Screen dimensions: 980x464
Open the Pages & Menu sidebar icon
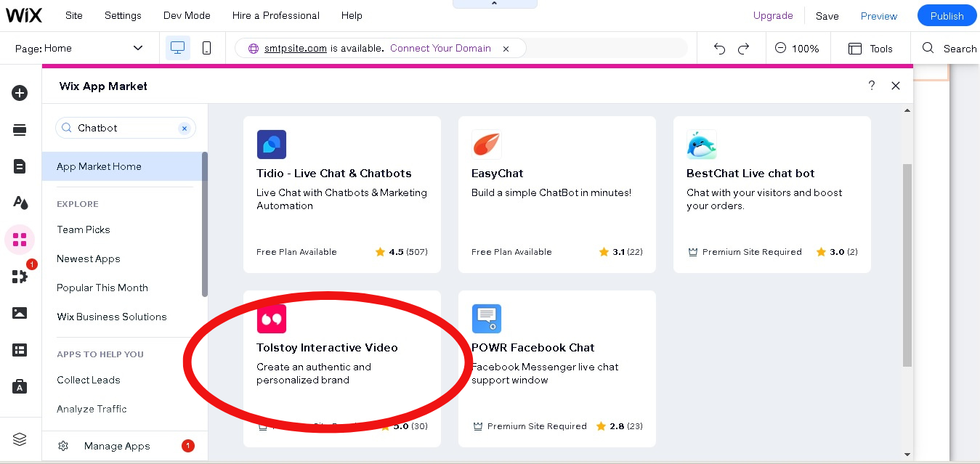[20, 166]
